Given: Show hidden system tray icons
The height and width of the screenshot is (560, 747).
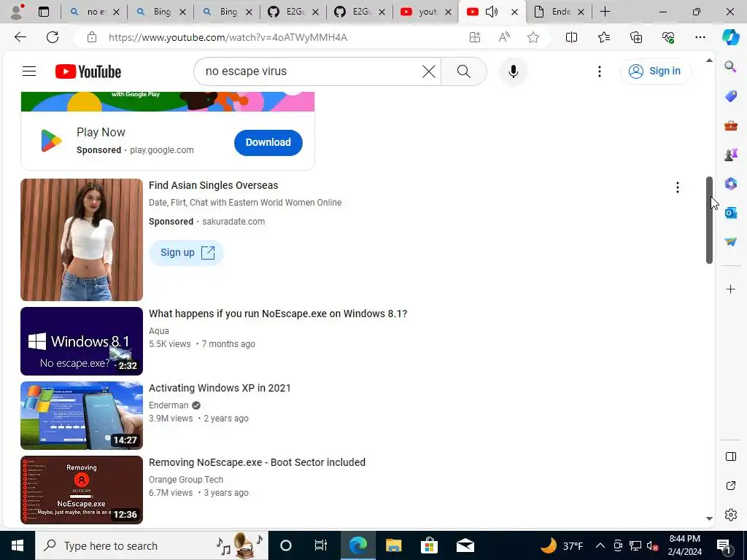Looking at the screenshot, I should pyautogui.click(x=600, y=545).
